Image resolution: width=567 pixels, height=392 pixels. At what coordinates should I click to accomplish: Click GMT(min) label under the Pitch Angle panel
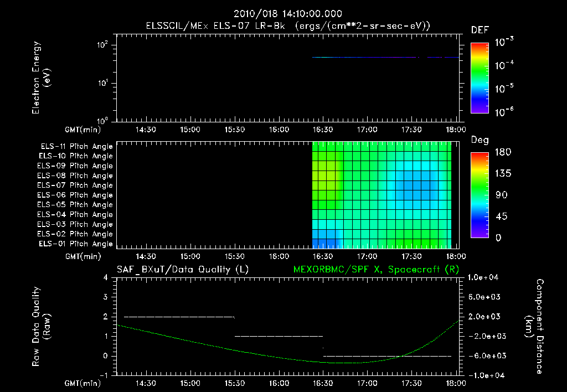pos(83,256)
